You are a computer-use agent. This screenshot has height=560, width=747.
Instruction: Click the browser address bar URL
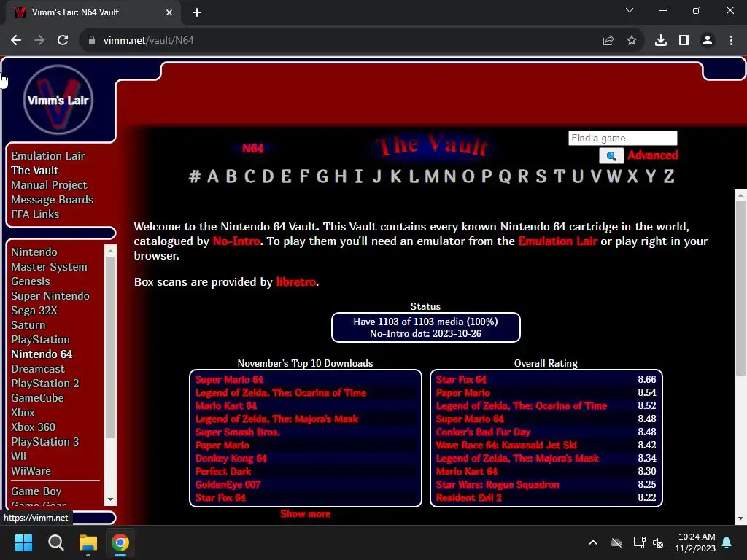pyautogui.click(x=148, y=41)
